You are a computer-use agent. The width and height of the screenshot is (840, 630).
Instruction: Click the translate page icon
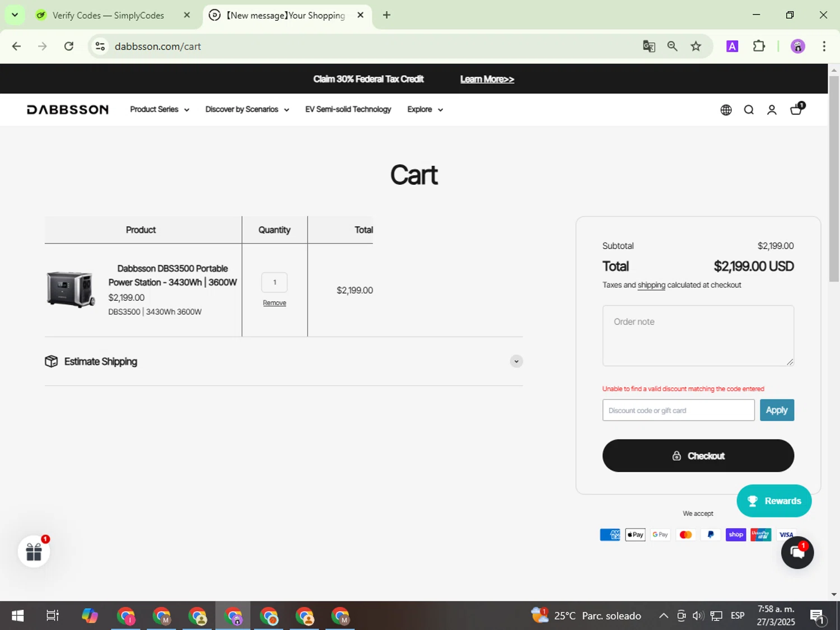click(x=649, y=46)
